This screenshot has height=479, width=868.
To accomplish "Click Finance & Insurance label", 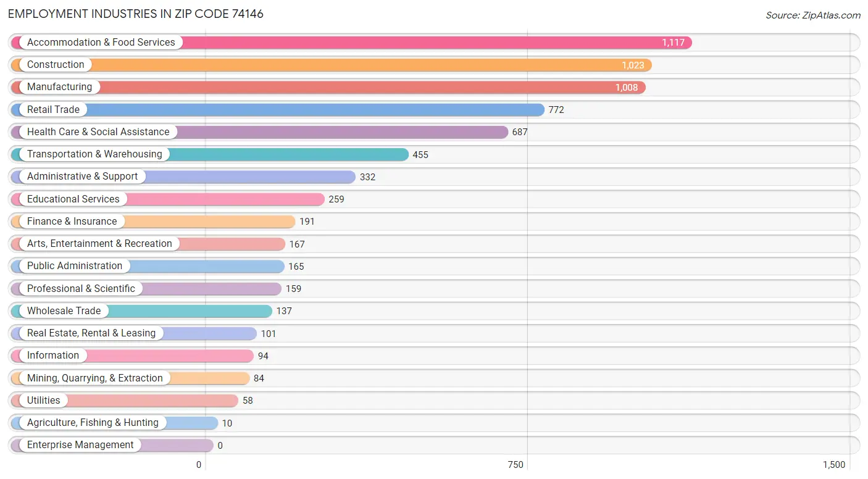I will pos(72,221).
